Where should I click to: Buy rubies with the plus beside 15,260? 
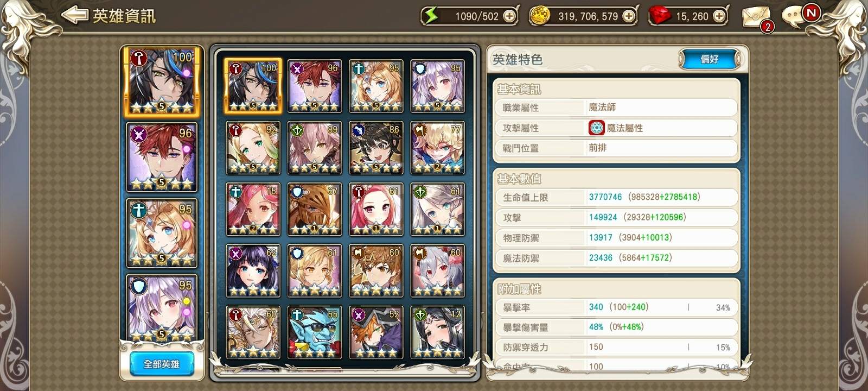pyautogui.click(x=719, y=16)
